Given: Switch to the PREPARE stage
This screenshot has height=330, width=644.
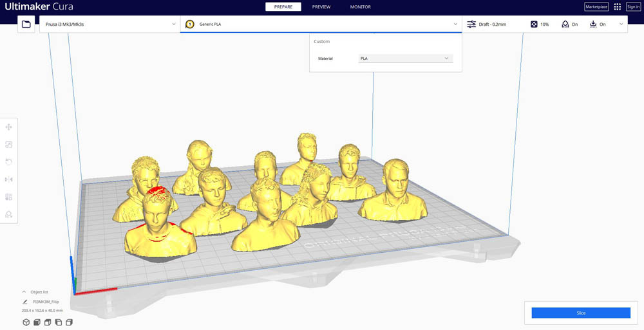Looking at the screenshot, I should pyautogui.click(x=283, y=6).
